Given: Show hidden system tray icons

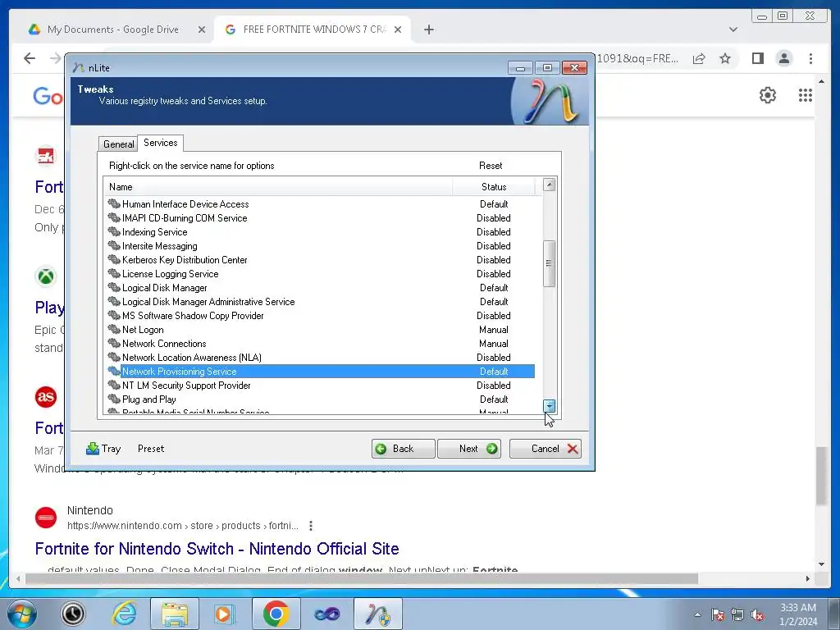Looking at the screenshot, I should tap(697, 614).
